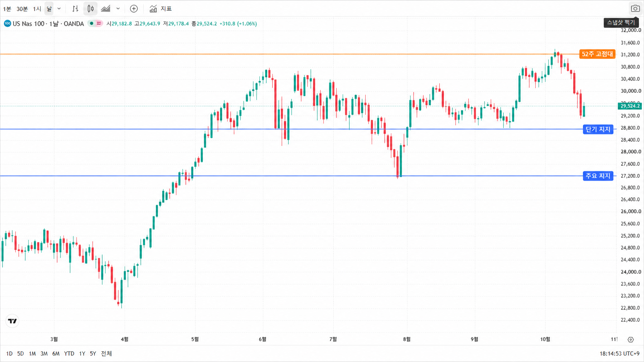Set the range to 3M
This screenshot has width=644, height=362.
(x=44, y=354)
